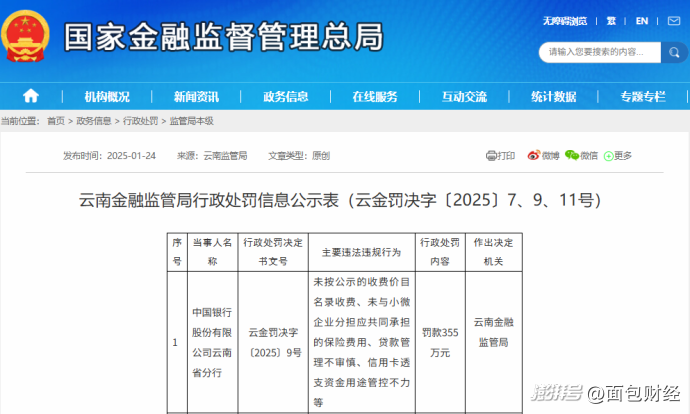Click the 行政处罚决定书文号 column header
The image size is (690, 414).
click(x=273, y=252)
